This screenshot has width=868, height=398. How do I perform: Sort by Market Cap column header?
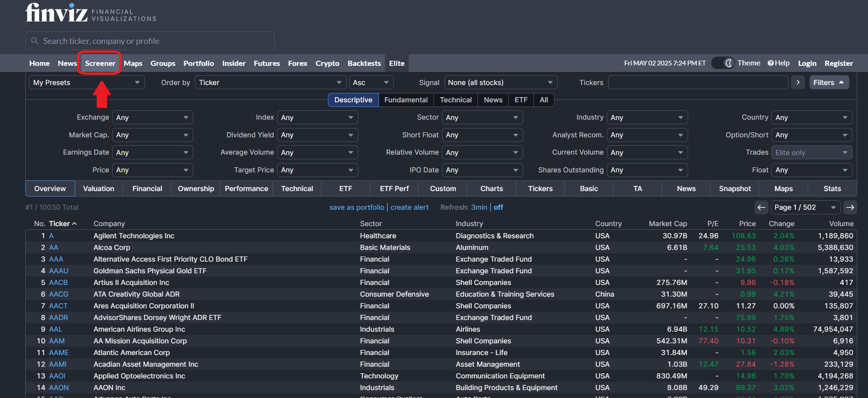pos(668,224)
